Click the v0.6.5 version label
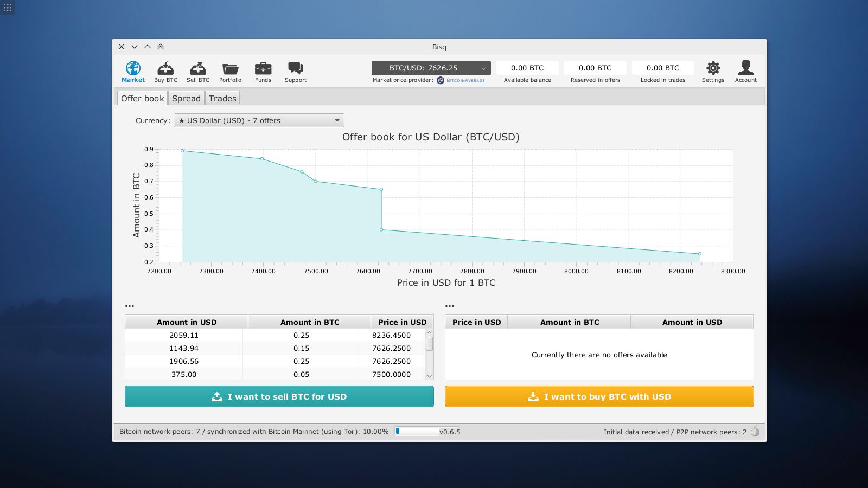 (x=450, y=432)
